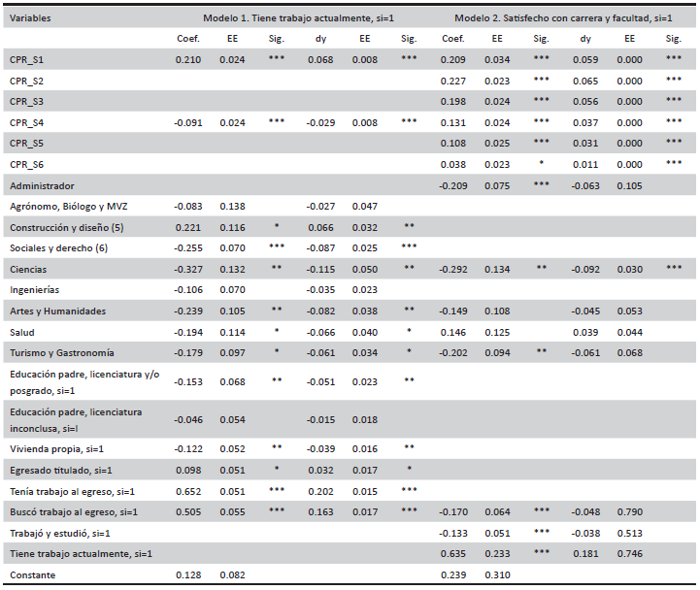Image resolution: width=700 pixels, height=590 pixels.
Task: Select the 0.790 standard error value
Action: tap(629, 512)
